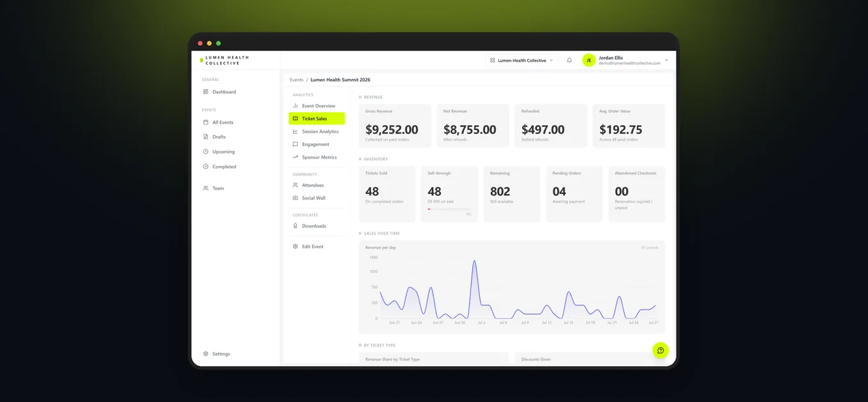Click the Tickets Sold card
The image size is (868, 402).
(387, 194)
